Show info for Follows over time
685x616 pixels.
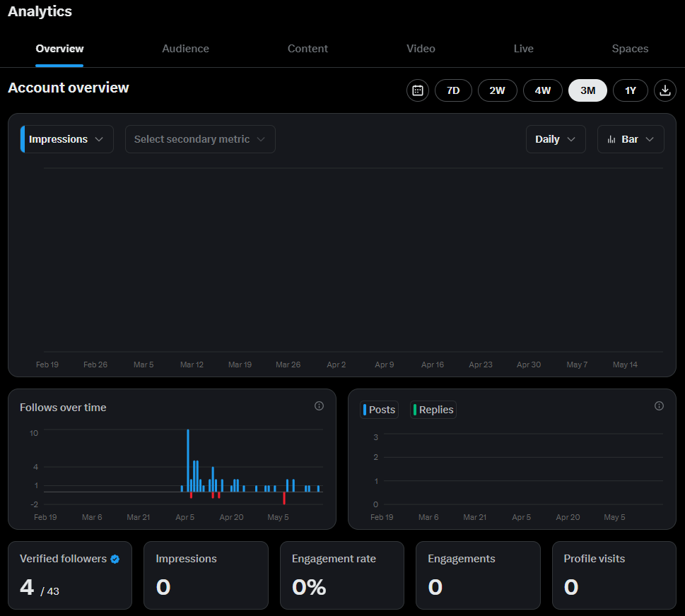pyautogui.click(x=319, y=406)
